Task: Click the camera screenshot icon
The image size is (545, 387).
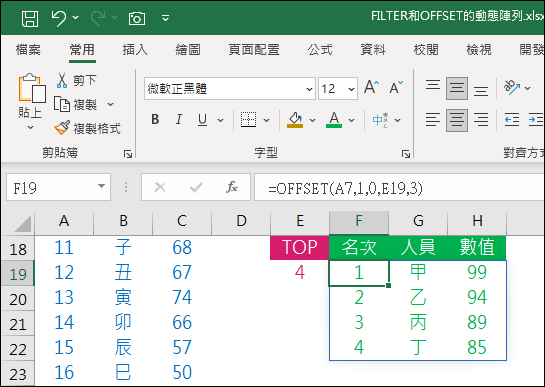Action: coord(137,18)
